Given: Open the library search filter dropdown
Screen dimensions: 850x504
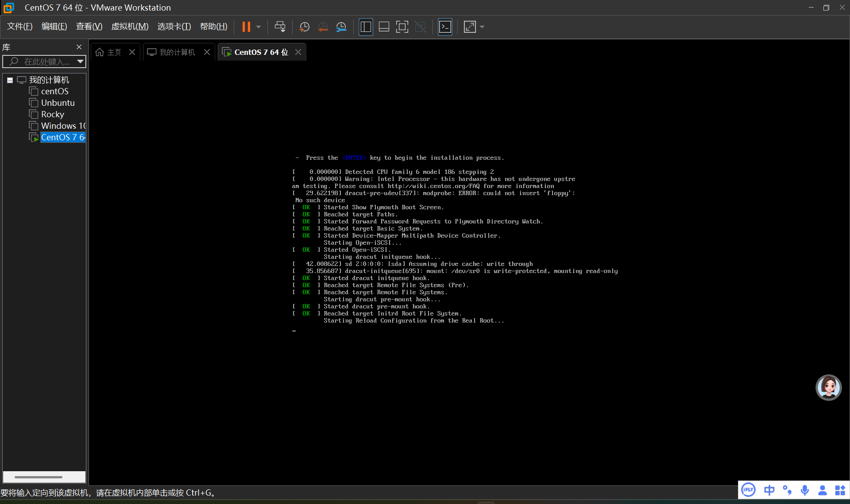Looking at the screenshot, I should coord(80,62).
